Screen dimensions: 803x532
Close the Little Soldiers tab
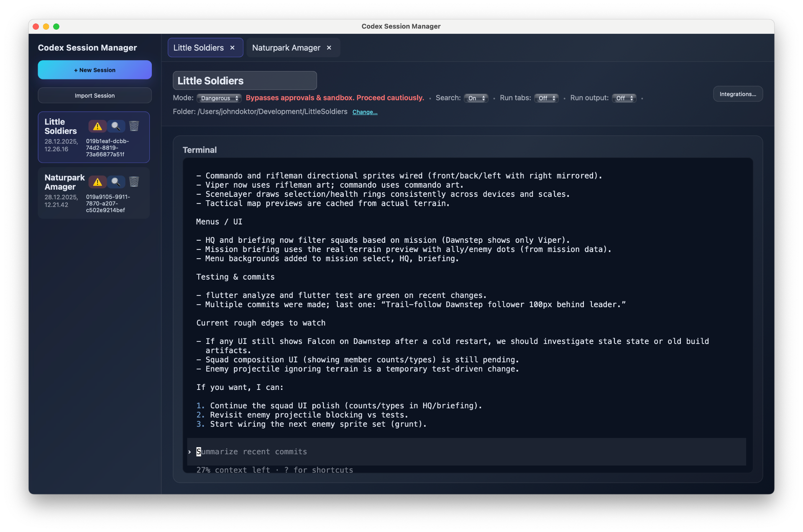click(233, 48)
